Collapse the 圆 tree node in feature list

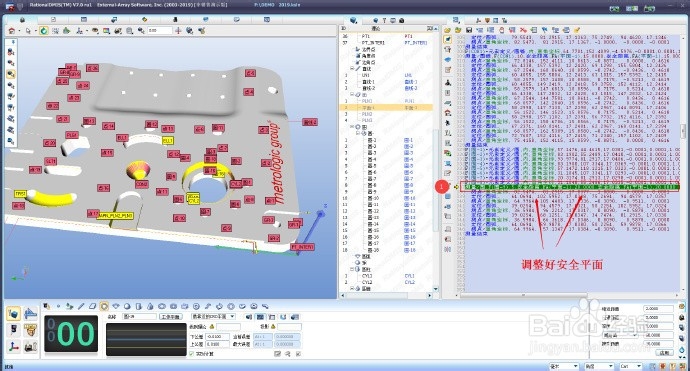pyautogui.click(x=352, y=127)
